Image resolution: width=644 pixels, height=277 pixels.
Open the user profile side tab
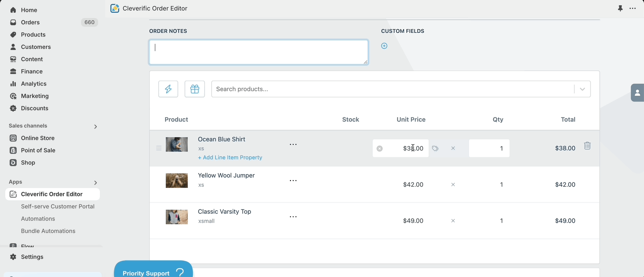pos(637,92)
